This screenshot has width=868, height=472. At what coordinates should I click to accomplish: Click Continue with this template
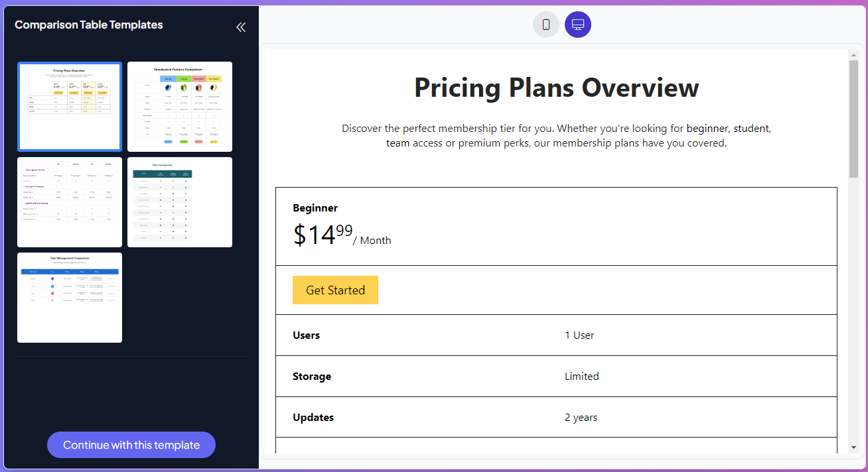(131, 445)
